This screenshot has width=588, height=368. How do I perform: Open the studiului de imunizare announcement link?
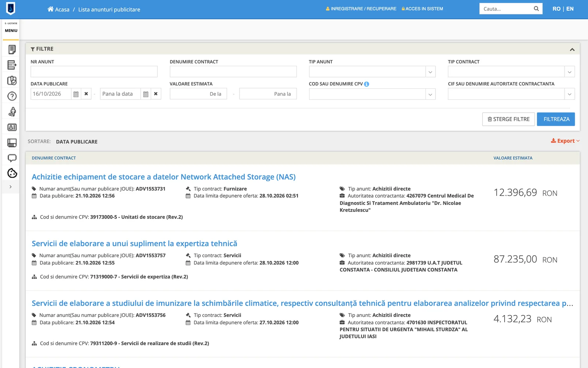(x=302, y=303)
